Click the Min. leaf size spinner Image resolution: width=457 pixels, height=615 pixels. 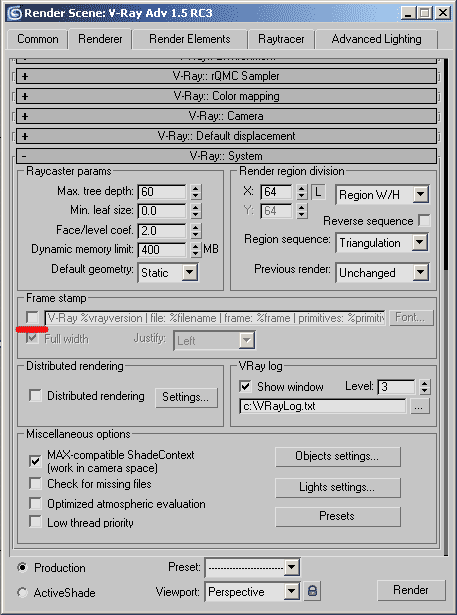196,211
